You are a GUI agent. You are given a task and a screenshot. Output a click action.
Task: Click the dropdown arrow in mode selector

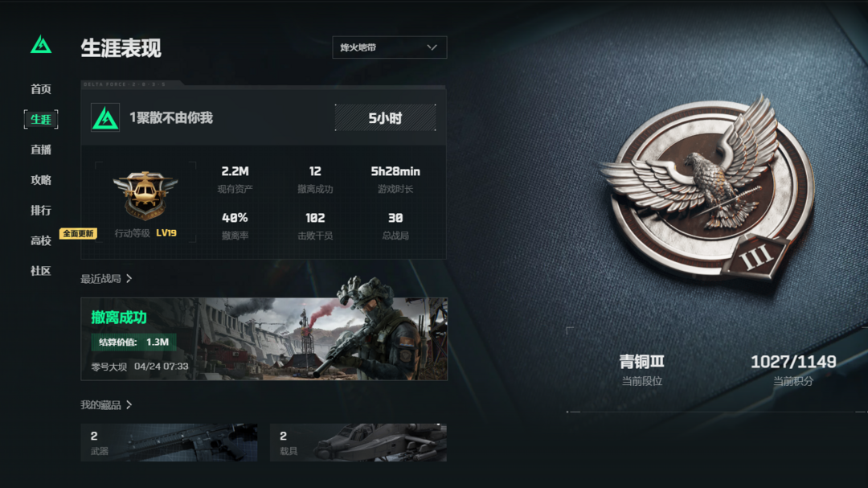point(432,47)
